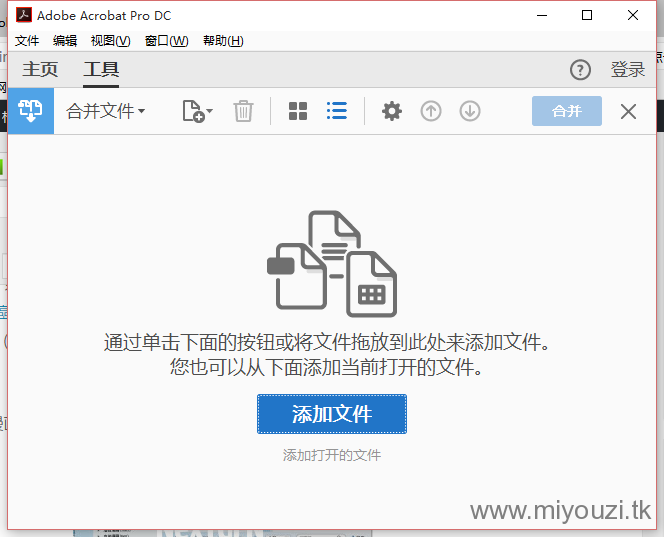Viewport: 664px width, 537px height.
Task: Switch to list view
Action: point(337,111)
